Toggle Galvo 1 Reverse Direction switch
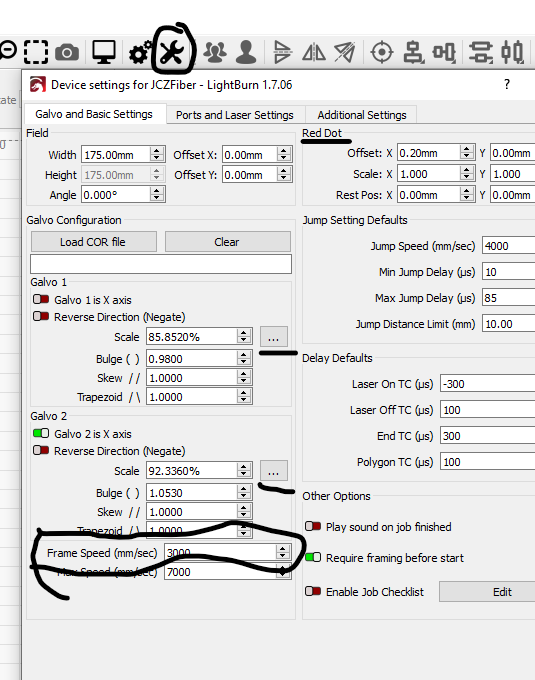535x680 pixels. pos(41,316)
